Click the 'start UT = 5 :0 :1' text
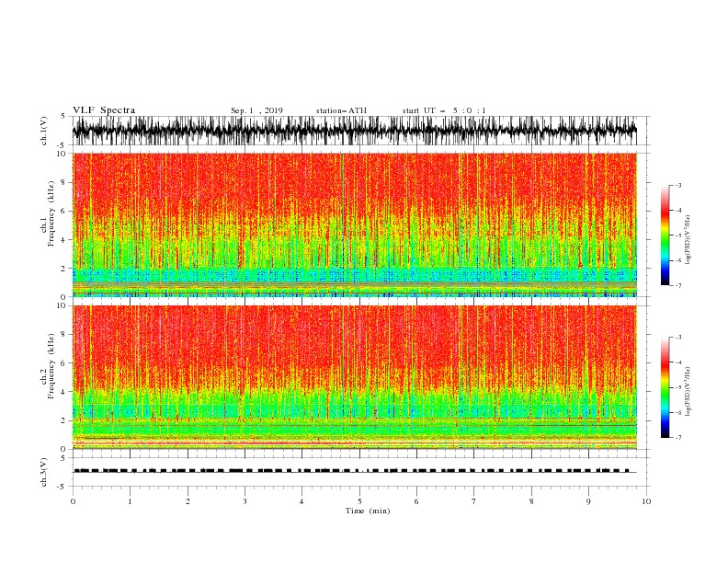 tap(444, 110)
